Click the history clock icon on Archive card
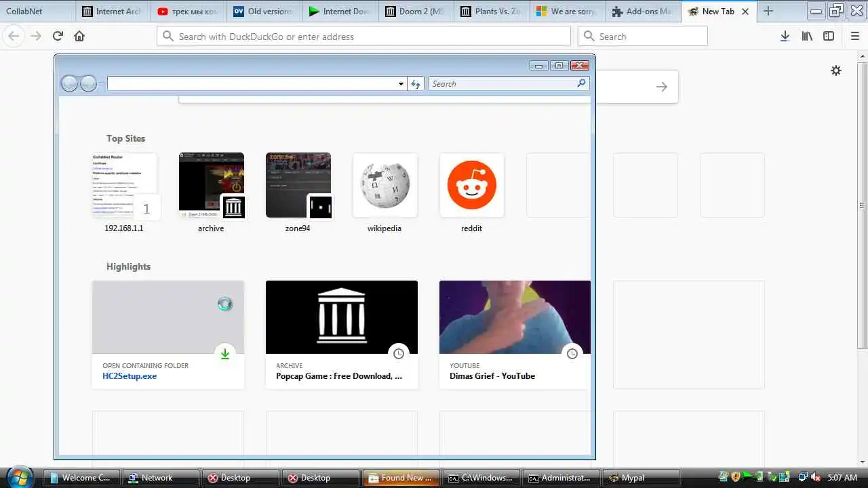The image size is (868, 488). pyautogui.click(x=399, y=354)
